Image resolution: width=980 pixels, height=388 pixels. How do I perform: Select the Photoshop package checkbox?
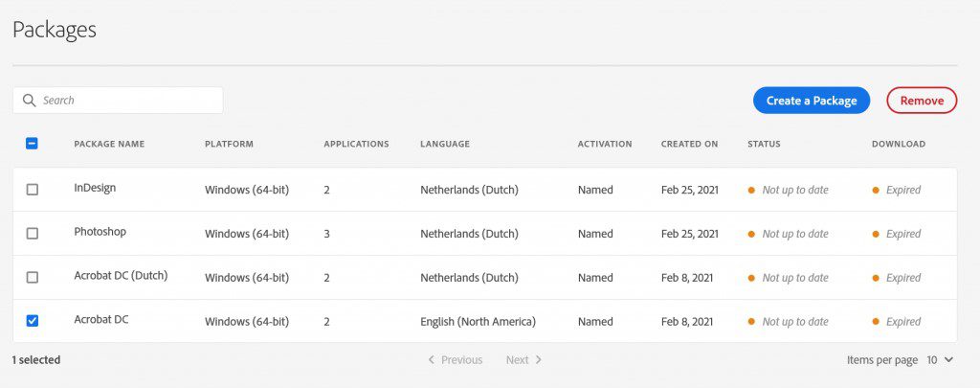pos(32,234)
